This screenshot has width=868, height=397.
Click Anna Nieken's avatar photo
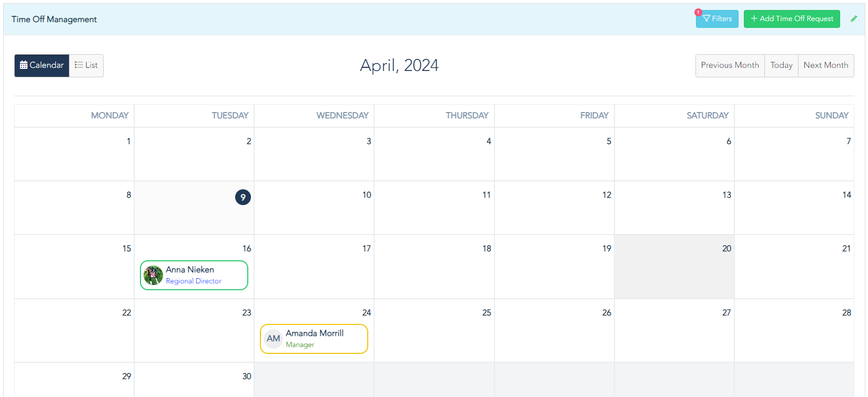[x=153, y=275]
